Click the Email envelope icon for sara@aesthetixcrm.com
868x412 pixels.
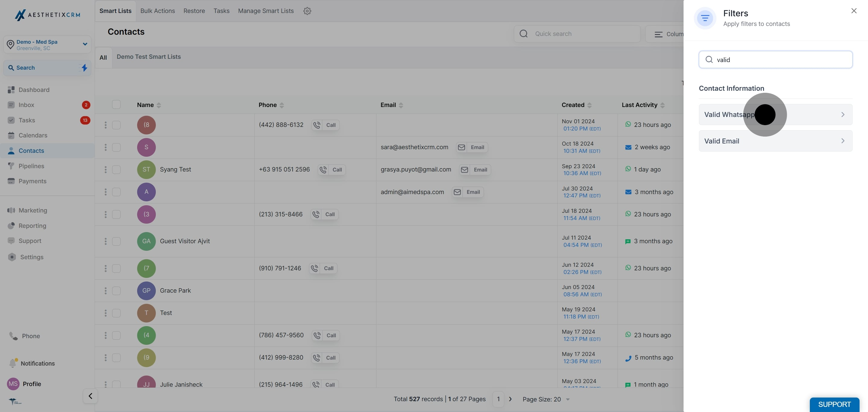461,147
